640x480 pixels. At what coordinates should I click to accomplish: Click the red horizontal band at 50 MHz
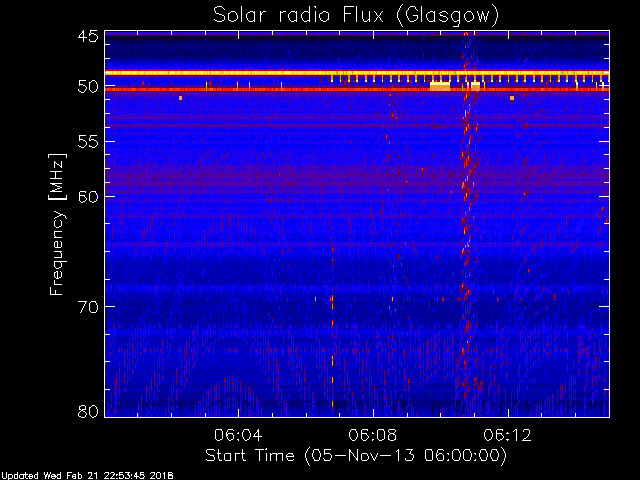(x=357, y=89)
